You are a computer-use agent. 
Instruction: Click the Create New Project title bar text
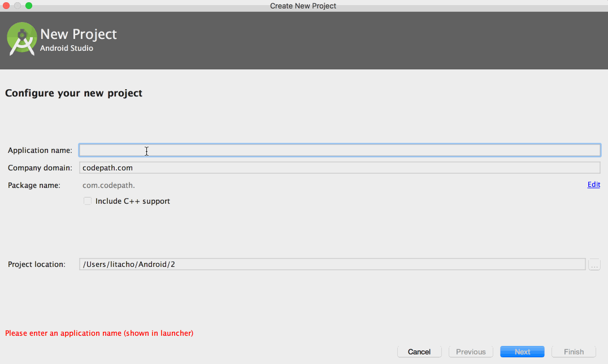[303, 6]
